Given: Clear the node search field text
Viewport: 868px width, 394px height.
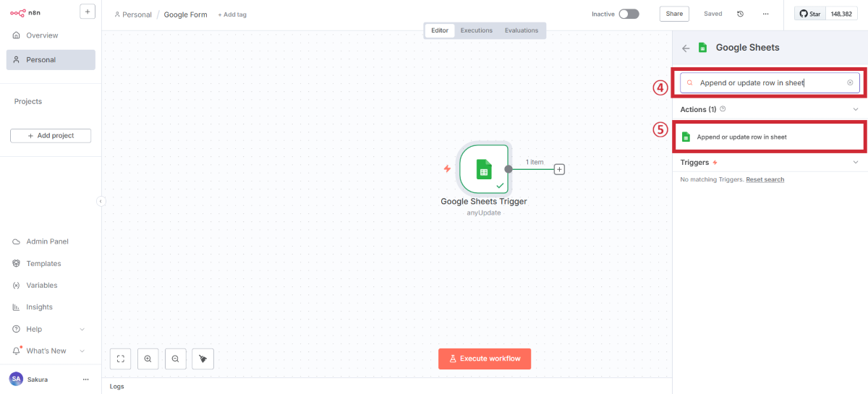Looking at the screenshot, I should 850,83.
